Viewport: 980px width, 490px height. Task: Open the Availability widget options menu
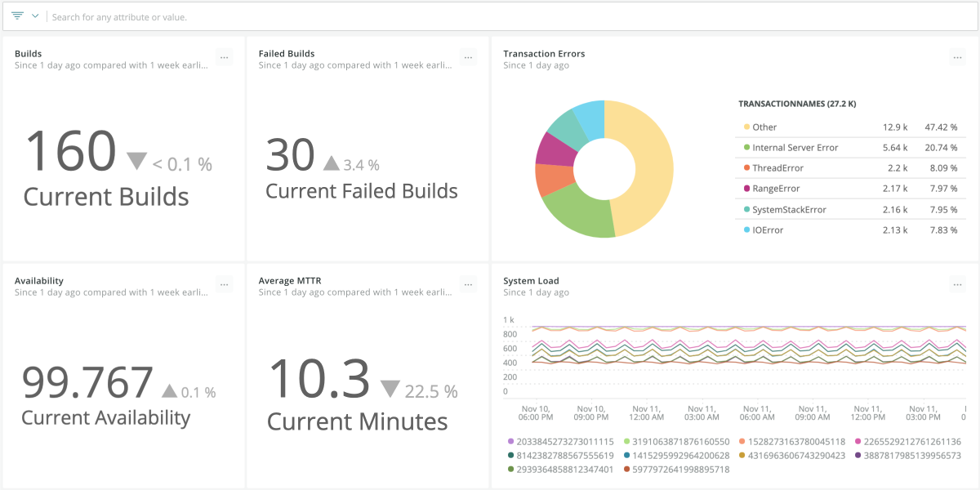point(225,283)
